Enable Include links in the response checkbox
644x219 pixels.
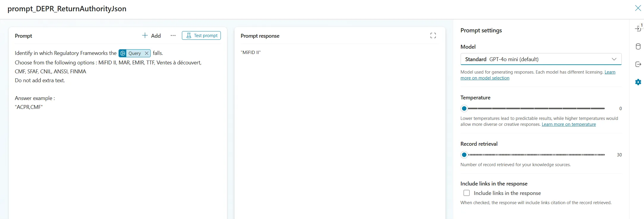pos(467,193)
